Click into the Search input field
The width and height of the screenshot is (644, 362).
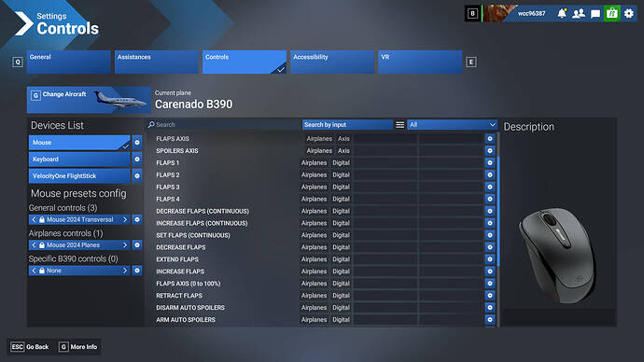tap(224, 125)
